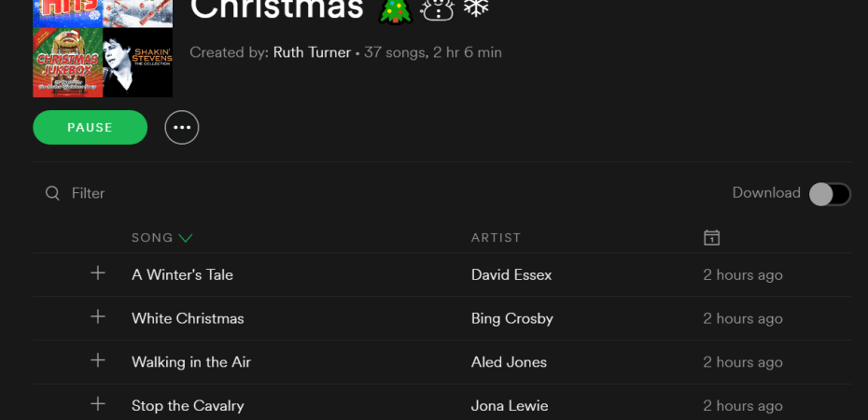Screen dimensions: 868x420
Task: Open the three-dots more options button
Action: coord(182,128)
